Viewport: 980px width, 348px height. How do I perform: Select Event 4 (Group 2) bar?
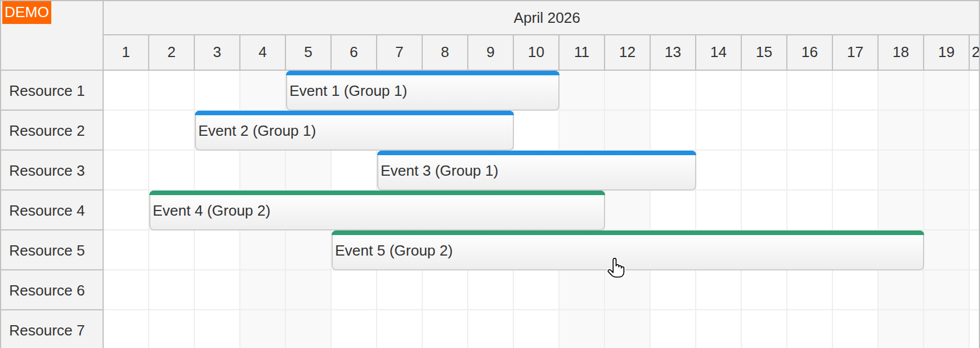coord(376,211)
